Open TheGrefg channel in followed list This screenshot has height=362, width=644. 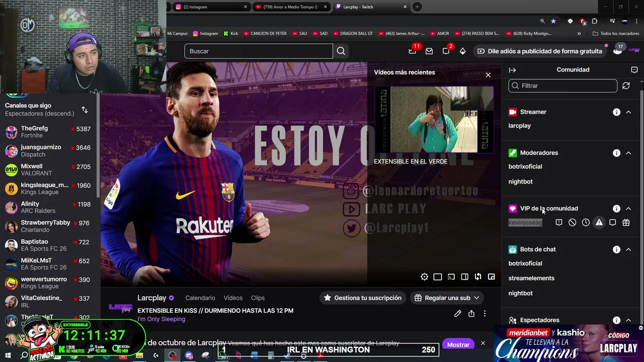[x=48, y=132]
